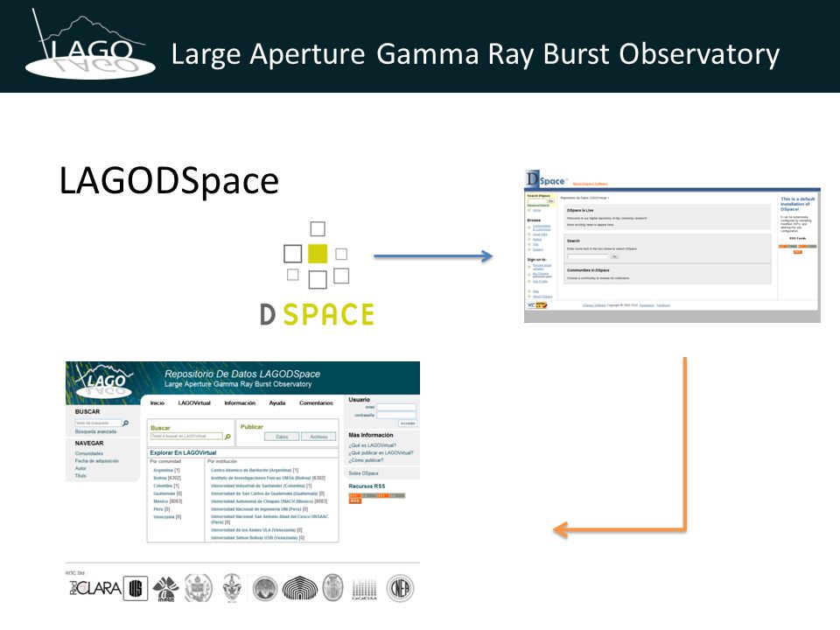Click the INABIO butterfly logo
840x630 pixels.
(166, 589)
